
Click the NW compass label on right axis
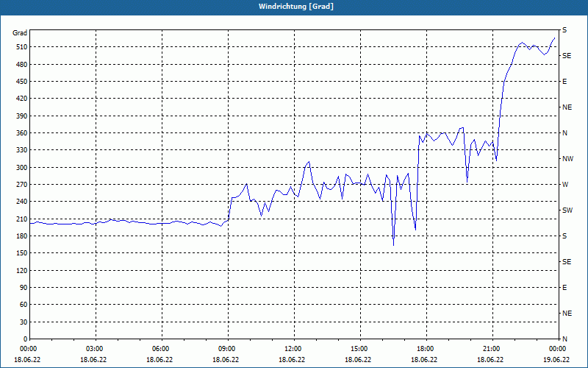[x=567, y=159]
